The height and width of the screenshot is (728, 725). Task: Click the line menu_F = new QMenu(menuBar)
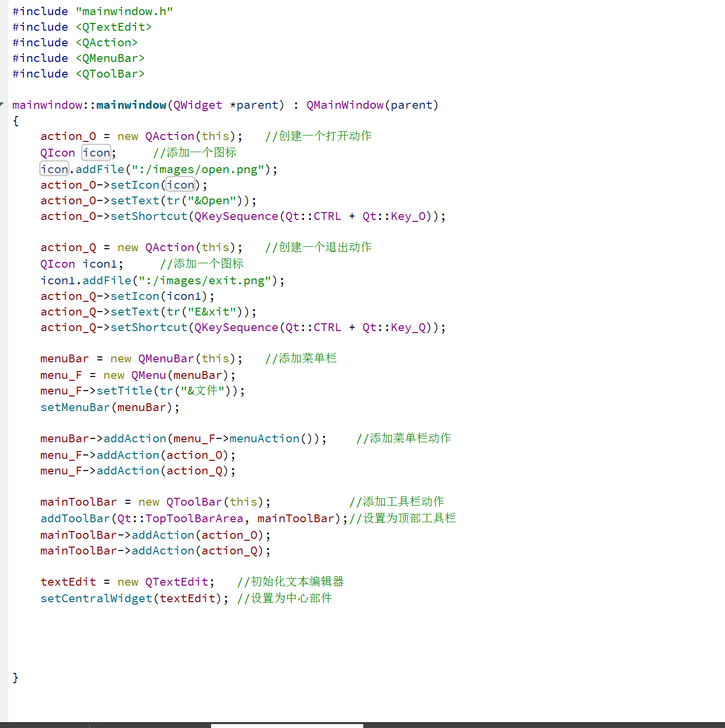pos(138,375)
